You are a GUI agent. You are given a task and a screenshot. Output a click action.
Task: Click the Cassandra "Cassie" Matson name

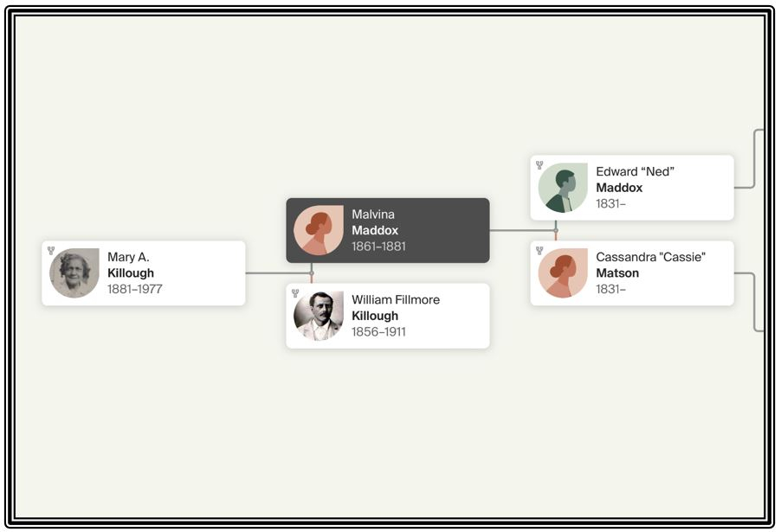[650, 265]
